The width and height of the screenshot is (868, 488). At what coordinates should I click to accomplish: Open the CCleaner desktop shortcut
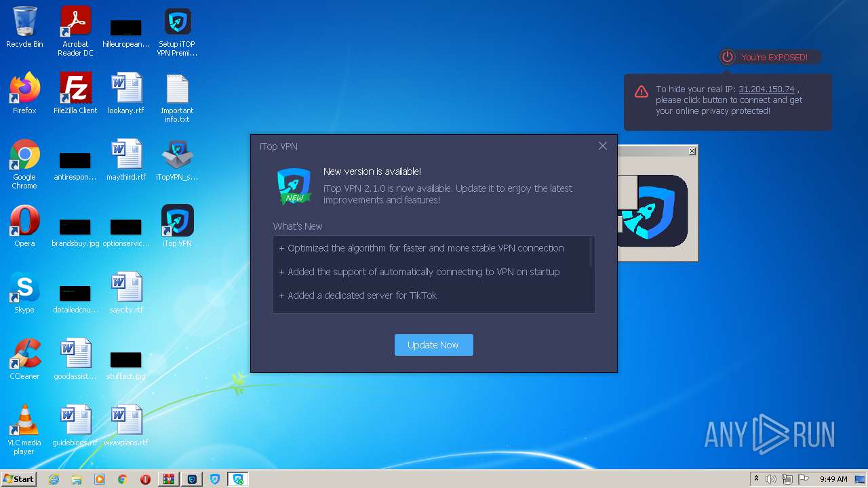tap(24, 359)
